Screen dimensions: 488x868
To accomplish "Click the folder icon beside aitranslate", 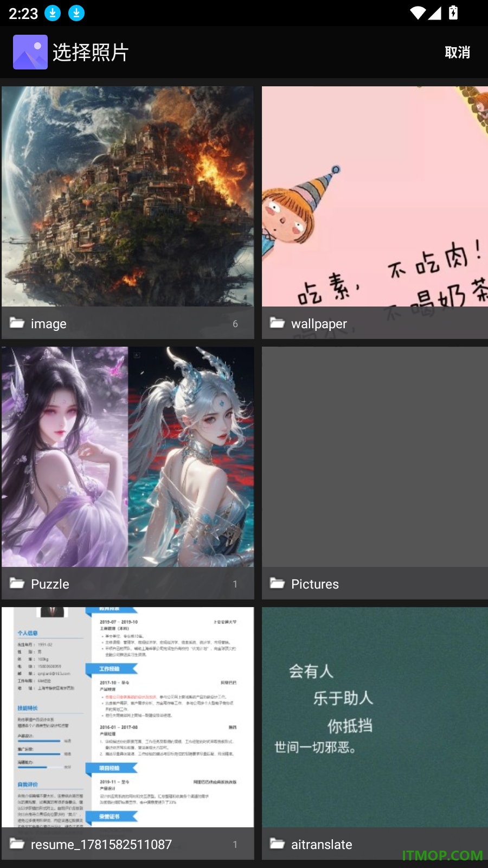I will pyautogui.click(x=277, y=844).
